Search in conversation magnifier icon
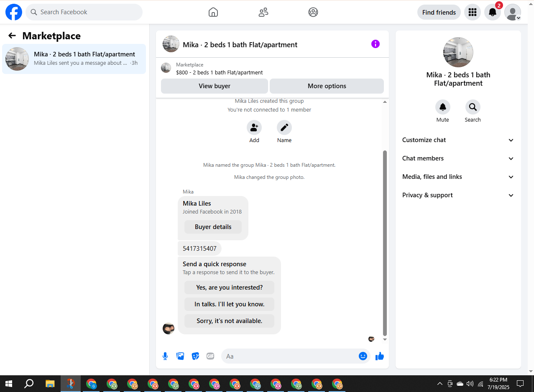The width and height of the screenshot is (534, 392). pos(473,107)
